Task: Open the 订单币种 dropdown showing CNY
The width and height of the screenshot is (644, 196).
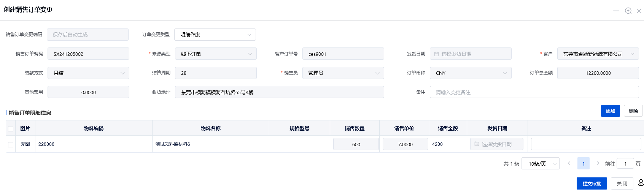Action: [x=471, y=73]
